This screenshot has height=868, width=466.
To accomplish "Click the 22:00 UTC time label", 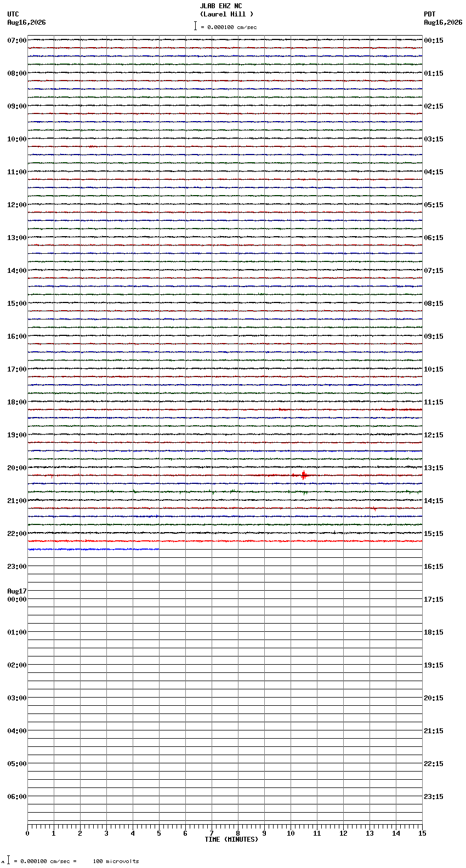I will 17,534.
